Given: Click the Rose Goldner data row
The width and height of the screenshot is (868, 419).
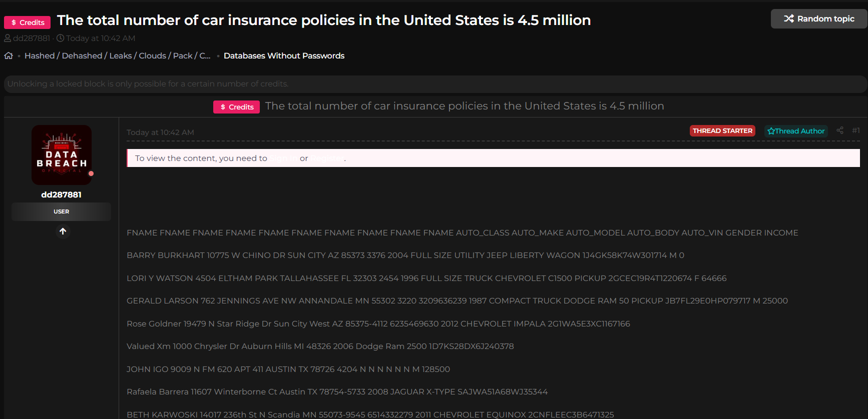Looking at the screenshot, I should tap(378, 323).
